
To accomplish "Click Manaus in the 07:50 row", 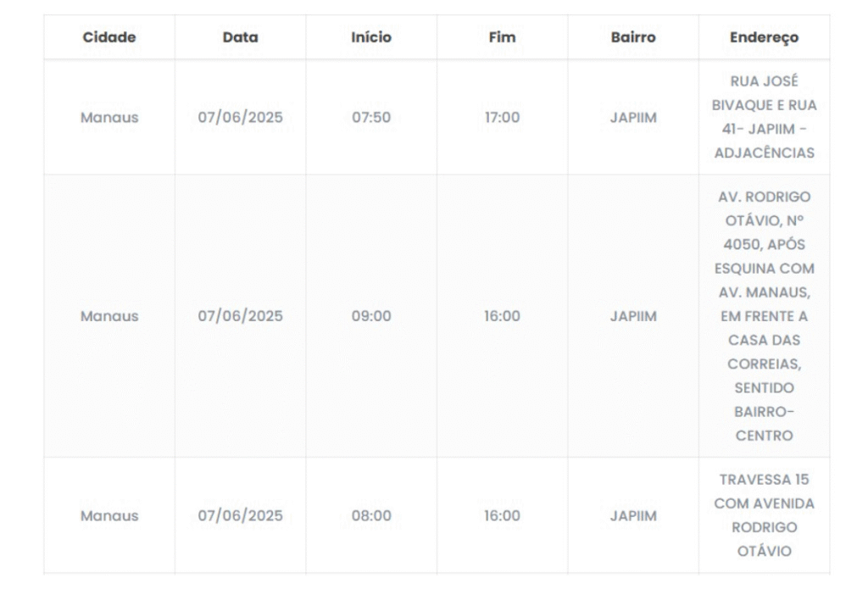I will [x=109, y=118].
